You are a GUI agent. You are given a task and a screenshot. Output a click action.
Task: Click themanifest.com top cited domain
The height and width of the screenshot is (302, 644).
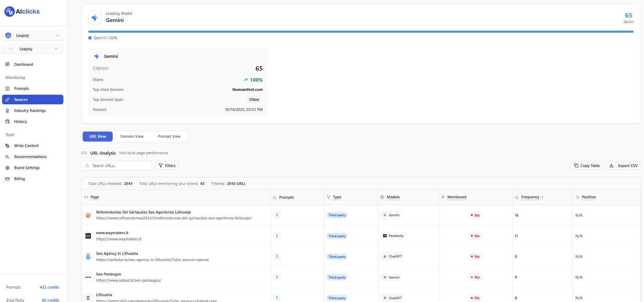(x=247, y=90)
